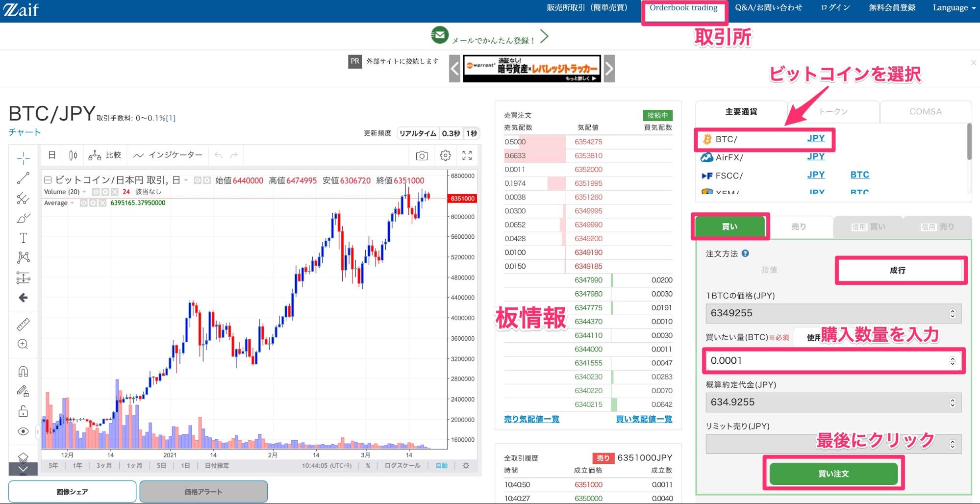980x504 pixels.
Task: Select the crosshair cursor tool
Action: (x=23, y=158)
